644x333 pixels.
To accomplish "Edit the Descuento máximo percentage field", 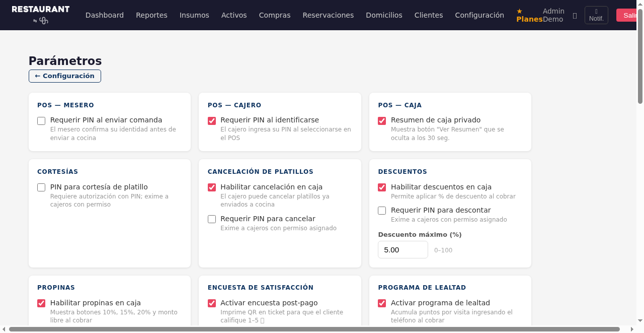I will 403,249.
